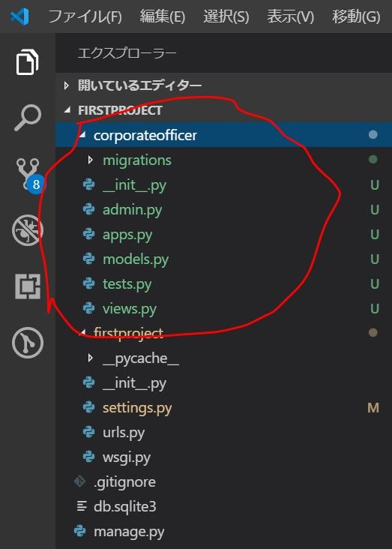Open the Debug bug icon
Image resolution: width=392 pixels, height=549 pixels.
click(x=28, y=230)
